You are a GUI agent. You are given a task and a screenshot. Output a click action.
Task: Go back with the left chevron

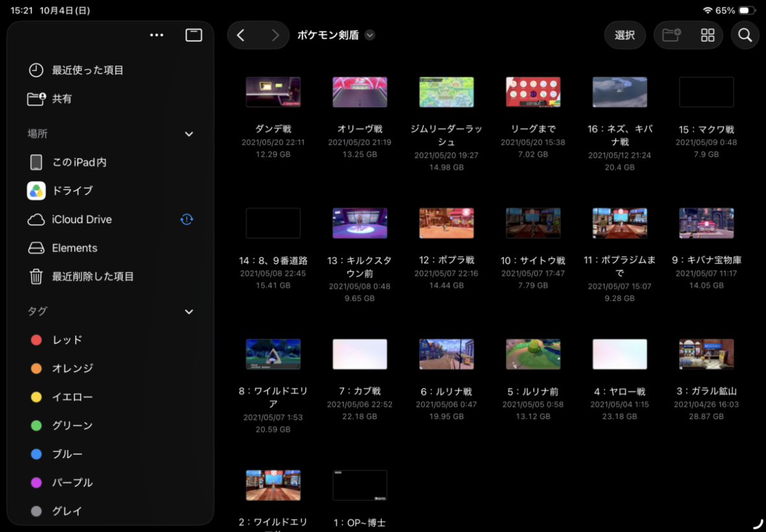[x=240, y=35]
